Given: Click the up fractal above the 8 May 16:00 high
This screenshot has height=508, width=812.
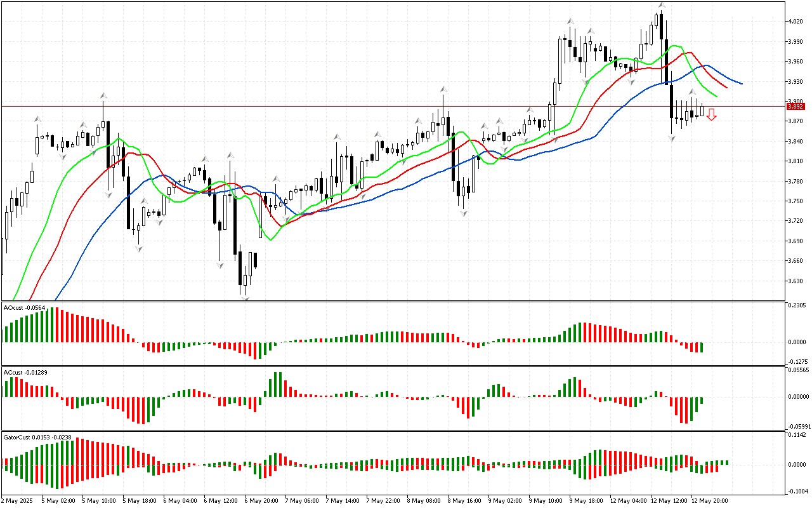Looking at the screenshot, I should [x=443, y=90].
